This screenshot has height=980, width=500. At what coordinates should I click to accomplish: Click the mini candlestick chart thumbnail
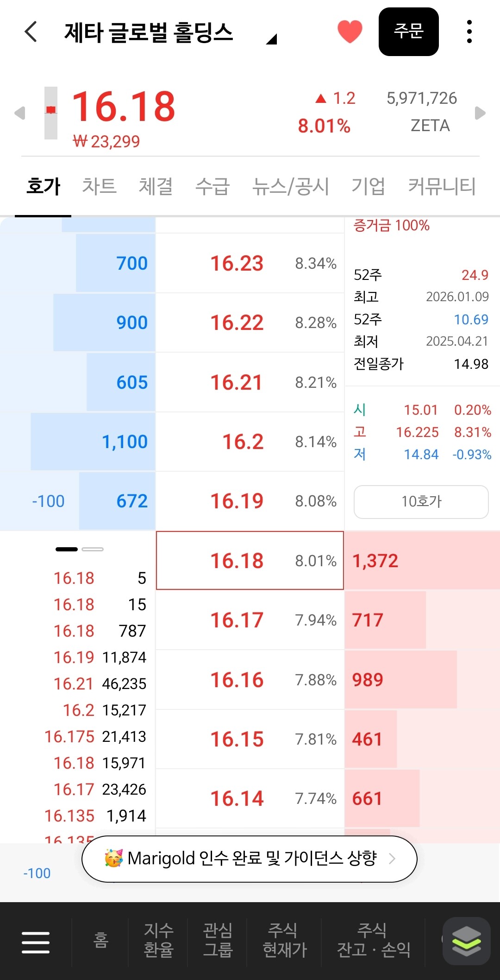pos(51,113)
